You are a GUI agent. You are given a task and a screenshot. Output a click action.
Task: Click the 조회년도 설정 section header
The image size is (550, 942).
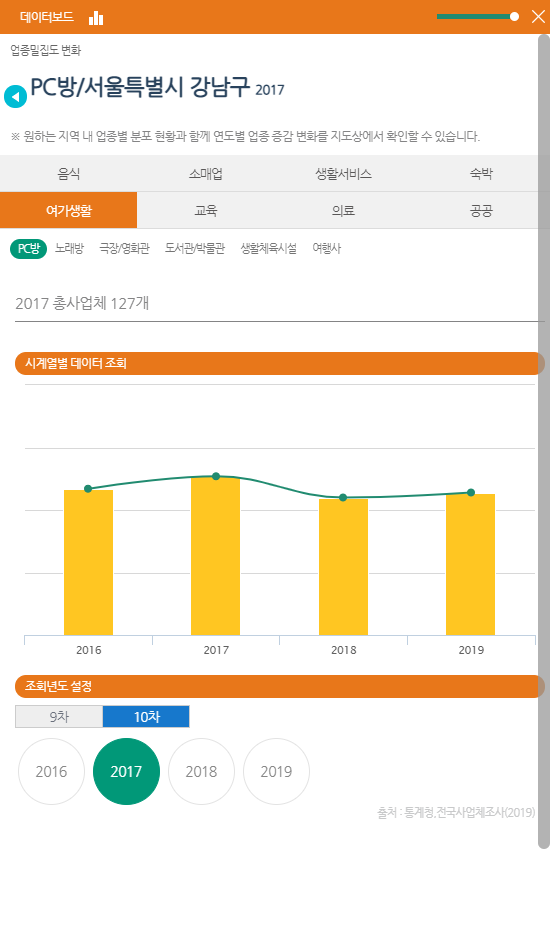coord(280,686)
